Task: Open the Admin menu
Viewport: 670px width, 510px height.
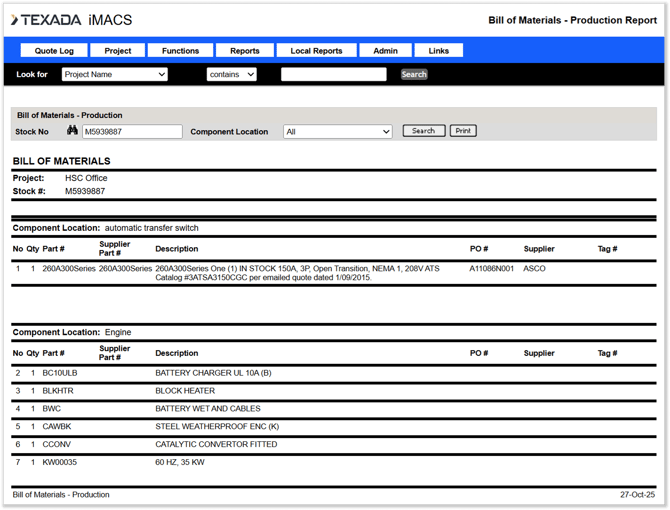Action: click(385, 51)
